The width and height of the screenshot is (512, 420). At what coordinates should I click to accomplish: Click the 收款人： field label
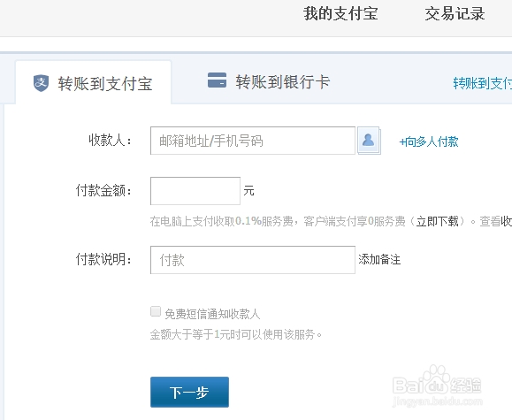(110, 141)
